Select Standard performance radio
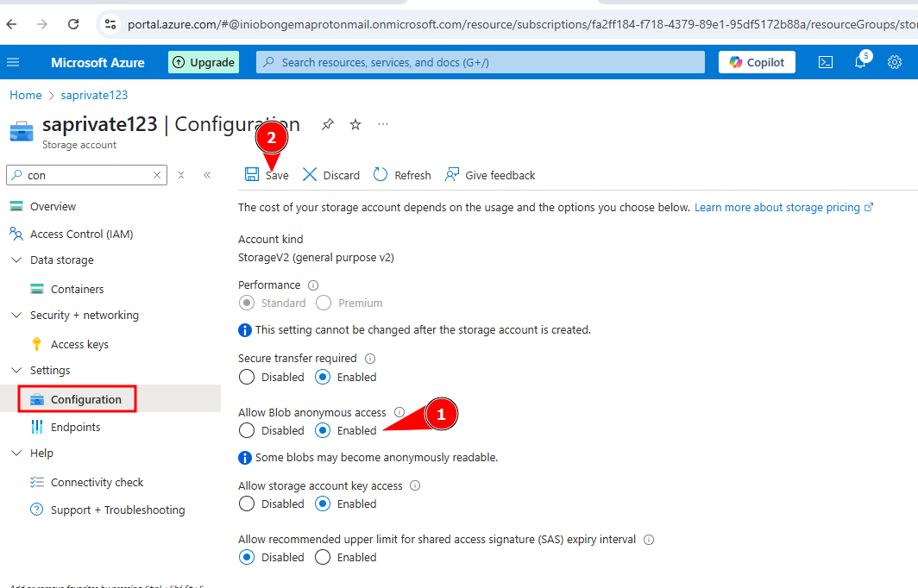Screen dimensions: 918x588 pos(247,303)
